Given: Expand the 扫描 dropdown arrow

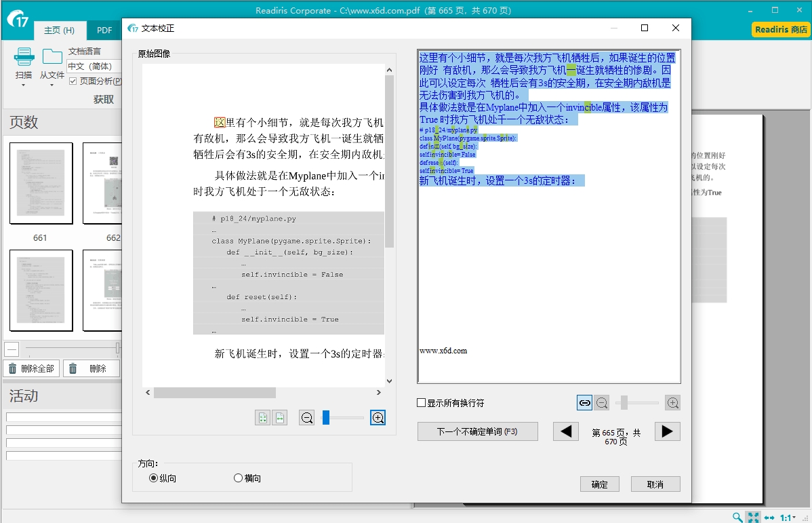Looking at the screenshot, I should 24,85.
